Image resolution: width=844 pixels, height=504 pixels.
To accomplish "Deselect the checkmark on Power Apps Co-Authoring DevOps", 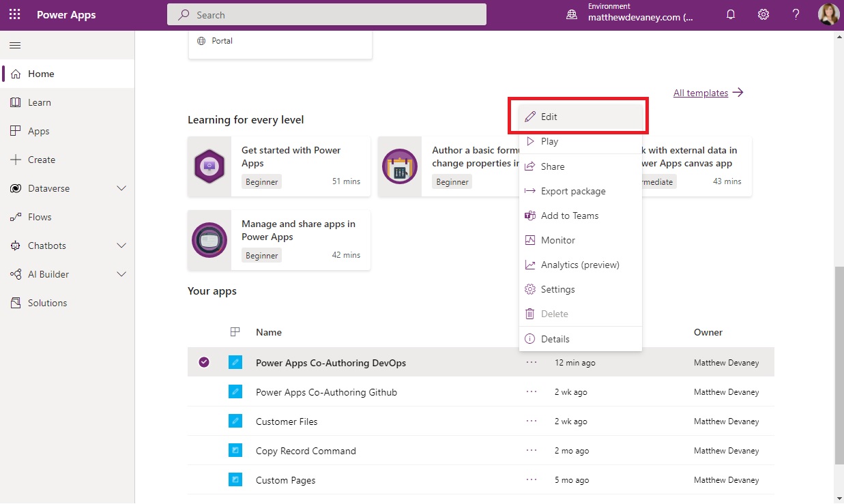I will point(203,362).
